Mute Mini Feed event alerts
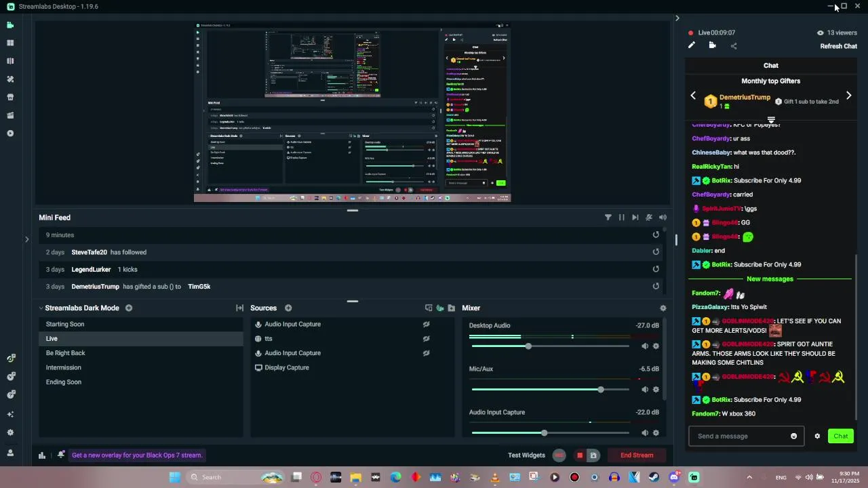This screenshot has height=488, width=868. (x=649, y=218)
